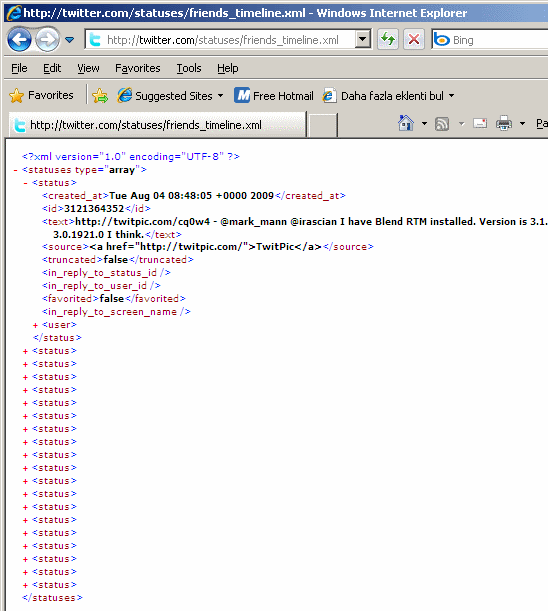
Task: Click the Suggested Sites IE icon
Action: 125,95
